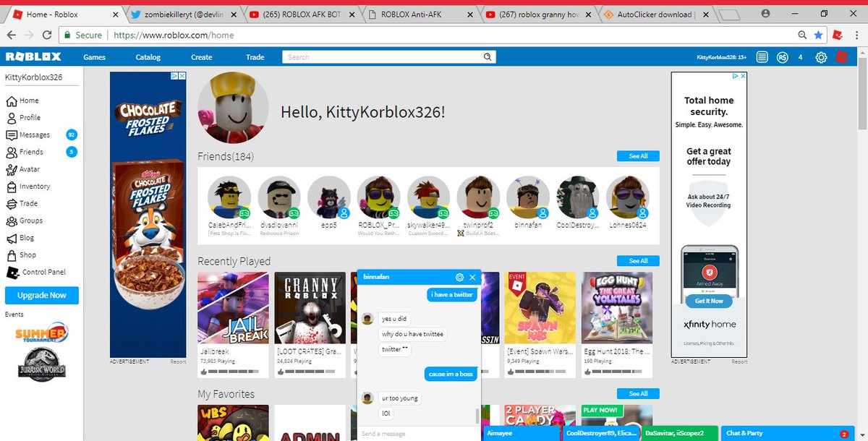Open chat settings gear in binnafan chat
Image resolution: width=868 pixels, height=441 pixels.
[459, 277]
